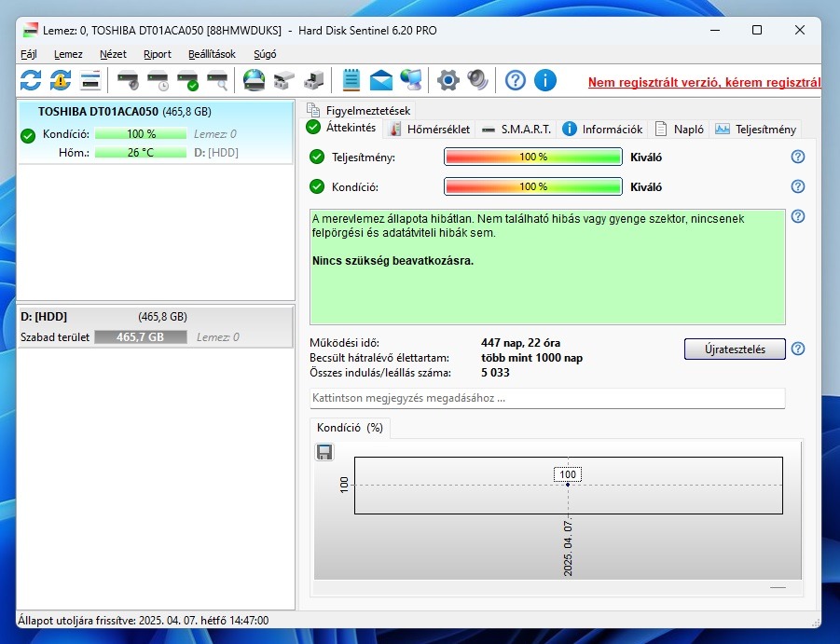
Task: Click the Teljesítmény 100 % gradient bar
Action: [x=533, y=157]
